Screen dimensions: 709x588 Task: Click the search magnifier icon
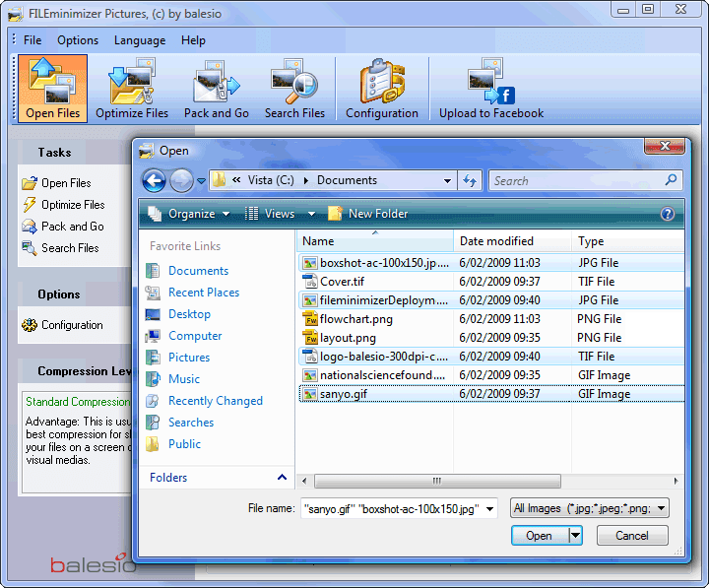(x=671, y=180)
